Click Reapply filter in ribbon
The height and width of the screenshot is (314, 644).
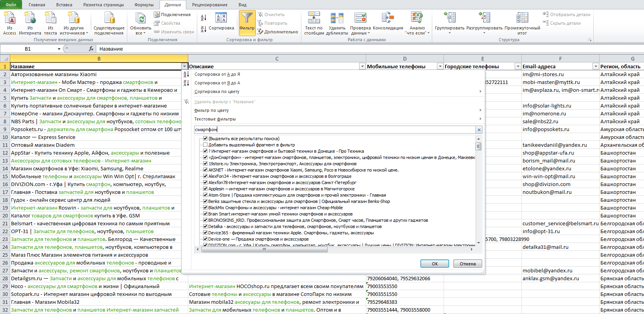[272, 23]
